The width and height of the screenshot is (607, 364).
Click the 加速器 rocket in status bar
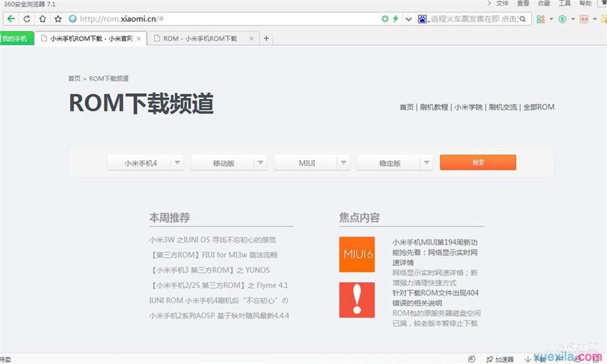(x=500, y=359)
